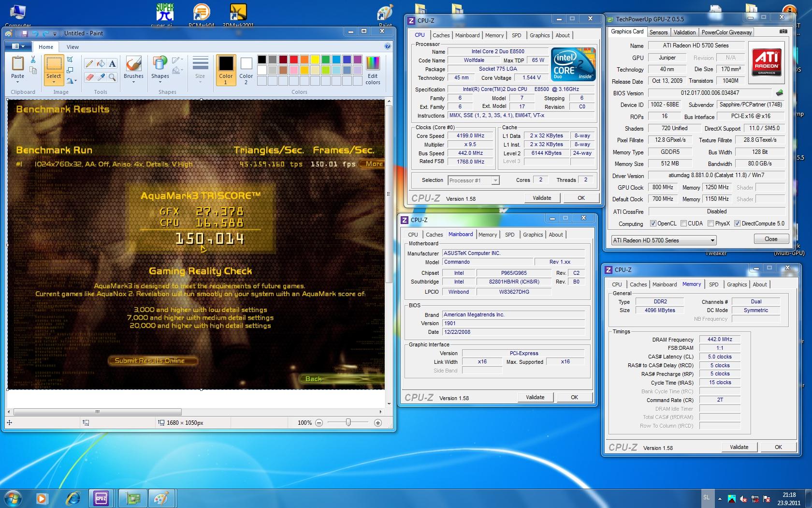This screenshot has width=812, height=508.
Task: Click the Crop icon in Image group
Action: (x=70, y=60)
